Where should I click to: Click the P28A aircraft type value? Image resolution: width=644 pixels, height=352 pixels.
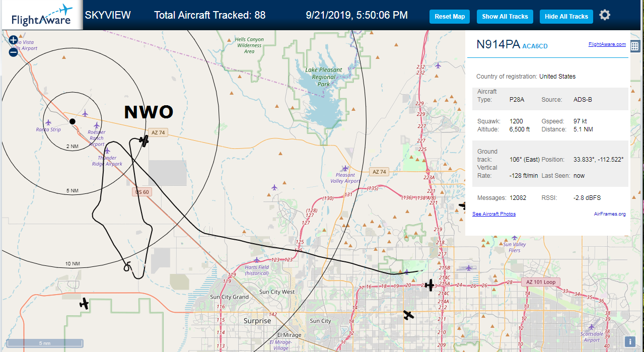pos(517,100)
